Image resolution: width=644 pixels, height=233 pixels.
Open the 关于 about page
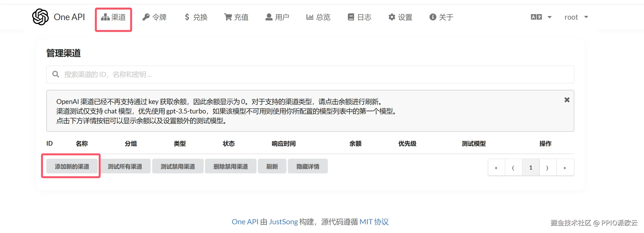click(x=441, y=17)
